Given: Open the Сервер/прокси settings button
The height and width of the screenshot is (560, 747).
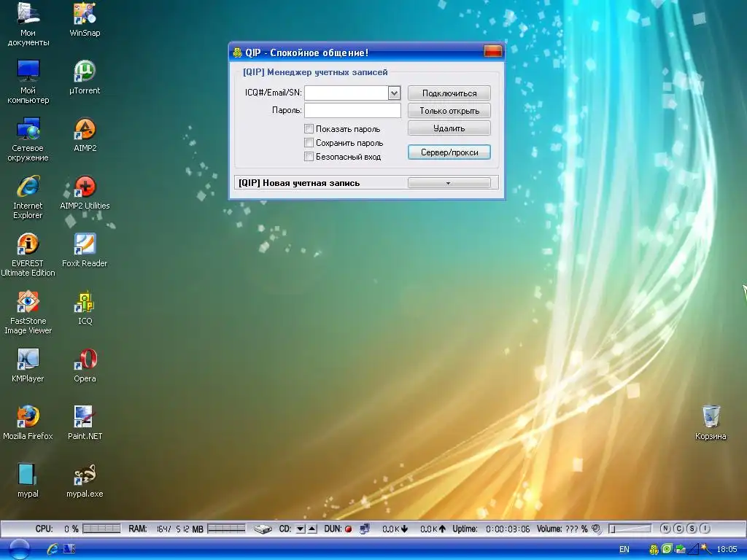Looking at the screenshot, I should coord(449,152).
